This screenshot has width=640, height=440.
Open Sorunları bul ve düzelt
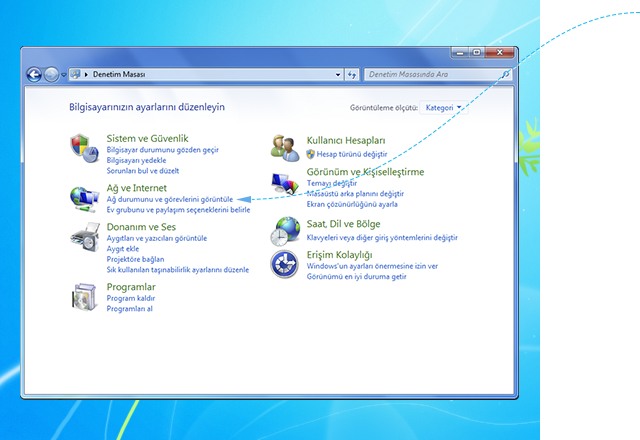pos(143,171)
